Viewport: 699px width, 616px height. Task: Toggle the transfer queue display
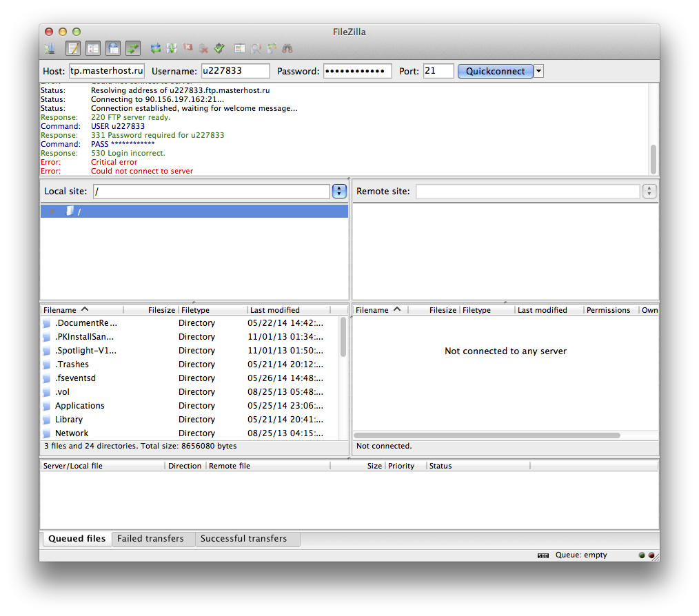pyautogui.click(x=133, y=48)
